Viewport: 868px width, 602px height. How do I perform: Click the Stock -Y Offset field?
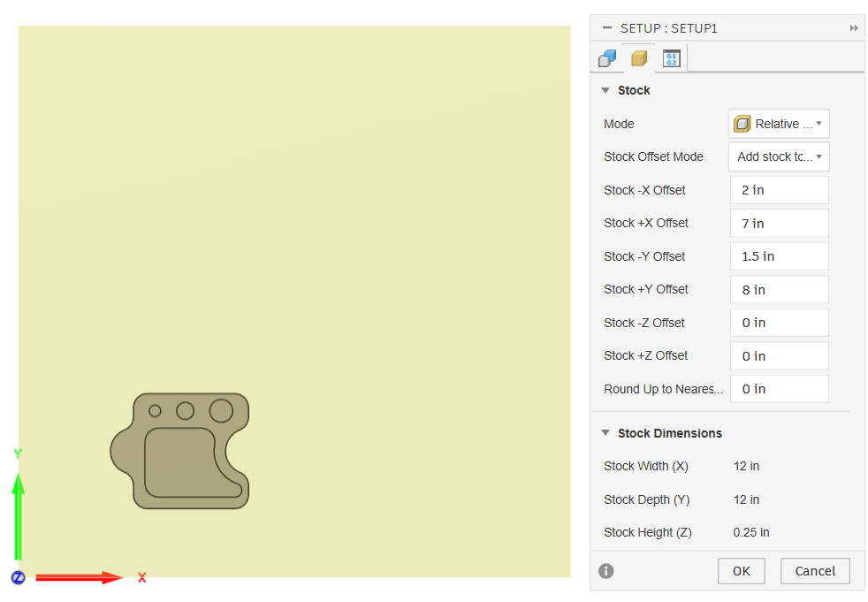pos(780,256)
